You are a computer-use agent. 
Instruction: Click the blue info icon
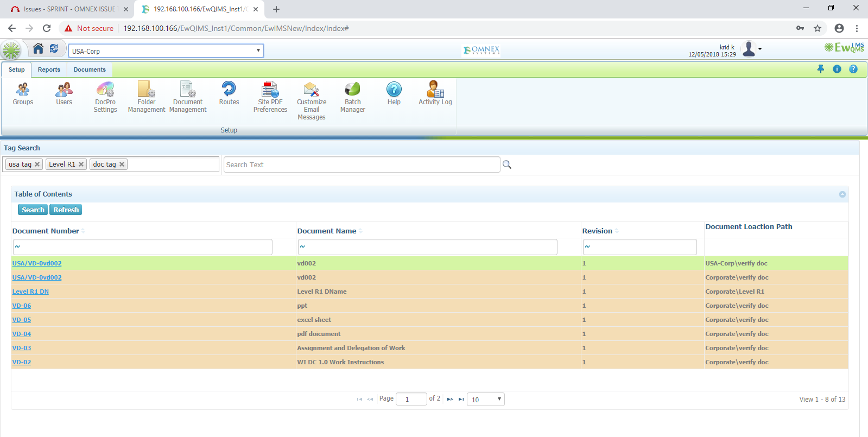pyautogui.click(x=837, y=69)
